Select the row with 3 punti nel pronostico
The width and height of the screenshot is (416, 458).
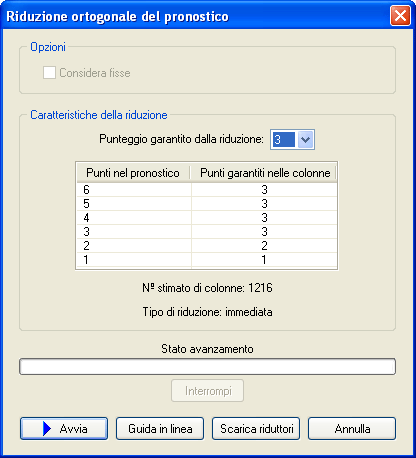coord(207,232)
